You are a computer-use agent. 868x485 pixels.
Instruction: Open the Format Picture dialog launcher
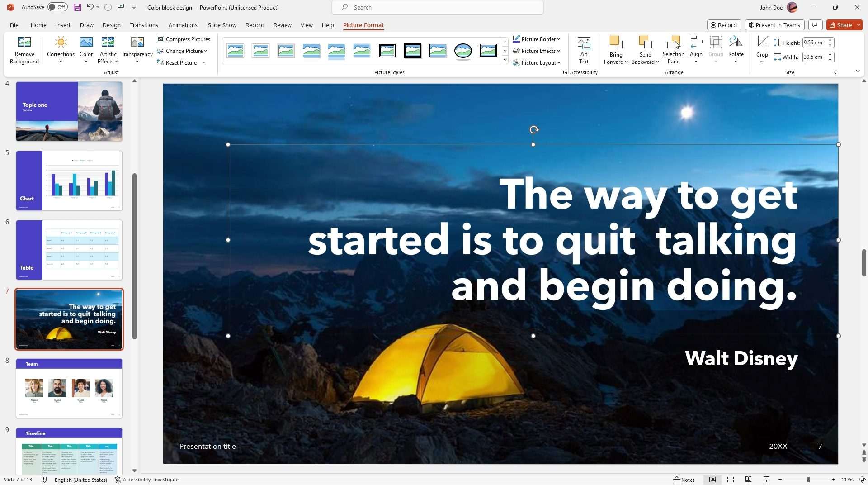(565, 72)
